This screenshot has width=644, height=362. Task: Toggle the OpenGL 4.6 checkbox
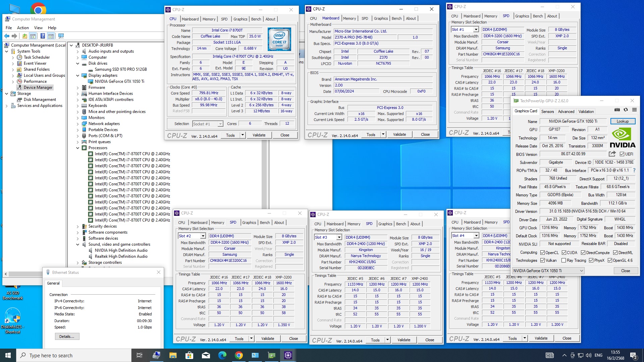(610, 260)
